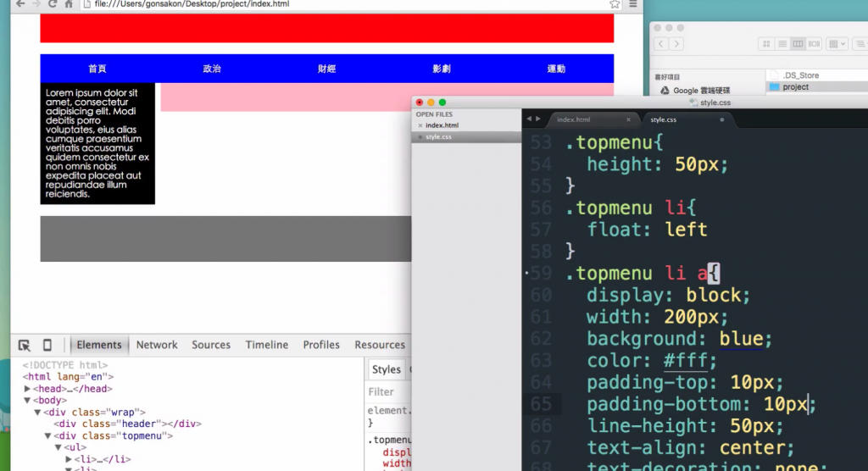Open Finder's arrange-by dropdown
The height and width of the screenshot is (471, 868).
(x=837, y=44)
